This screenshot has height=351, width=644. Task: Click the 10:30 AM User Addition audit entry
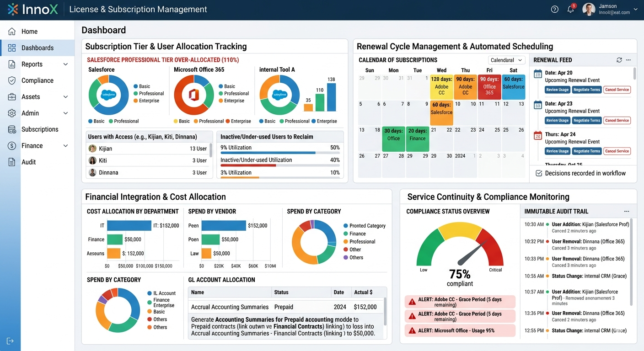pyautogui.click(x=577, y=227)
